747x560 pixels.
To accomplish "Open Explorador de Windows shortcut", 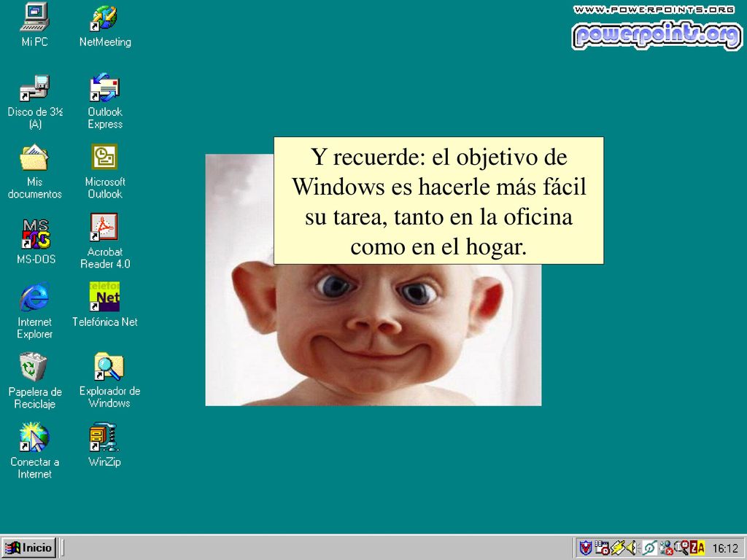I will click(109, 380).
